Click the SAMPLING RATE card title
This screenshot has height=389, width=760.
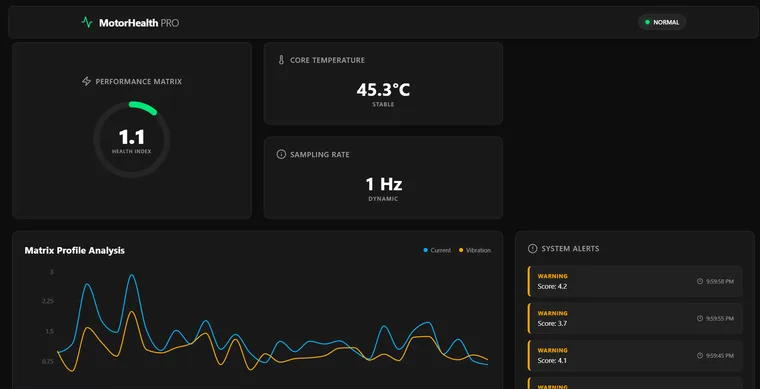pyautogui.click(x=320, y=155)
